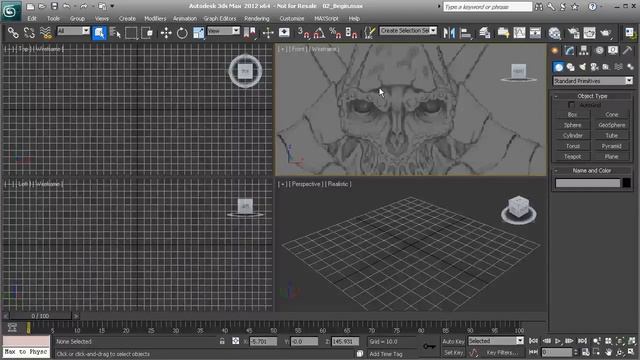Toggle Window/Crossing selection mode

[x=147, y=33]
